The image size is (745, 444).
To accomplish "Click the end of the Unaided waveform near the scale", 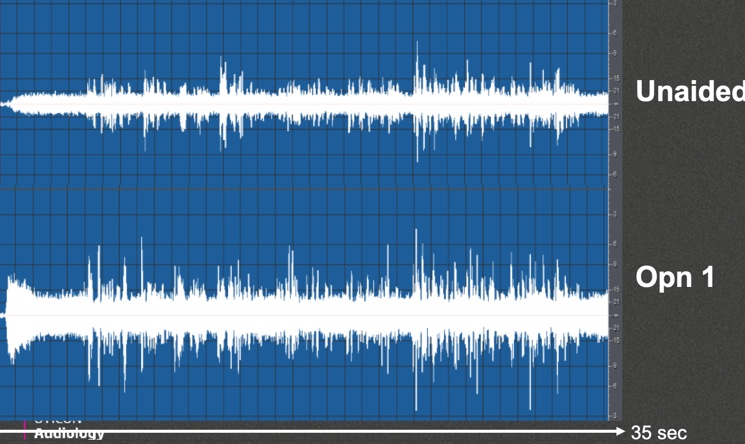I will tap(602, 104).
